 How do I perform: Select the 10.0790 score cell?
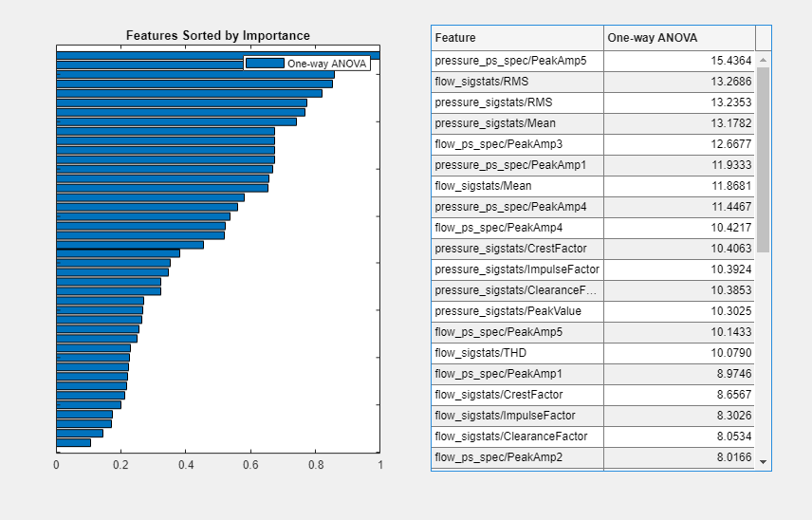[679, 353]
